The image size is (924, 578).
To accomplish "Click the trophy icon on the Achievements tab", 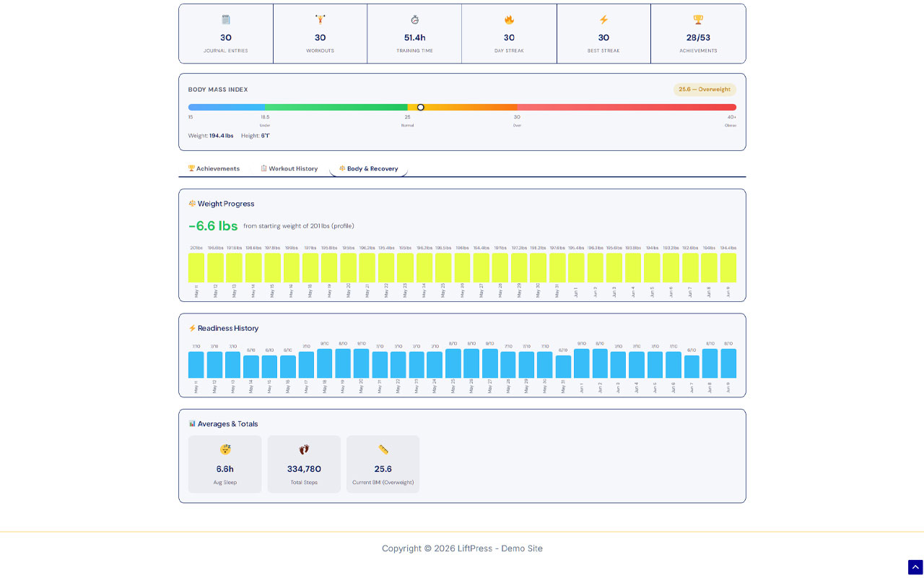I will [191, 168].
